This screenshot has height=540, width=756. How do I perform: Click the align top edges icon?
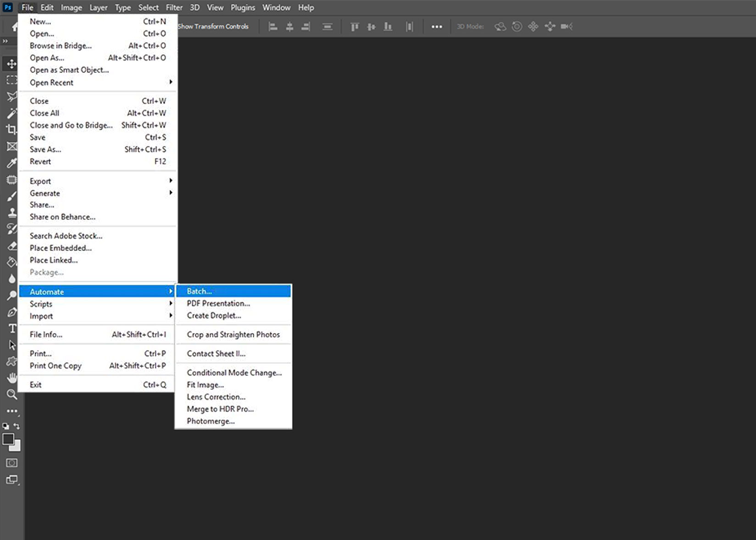(x=355, y=27)
